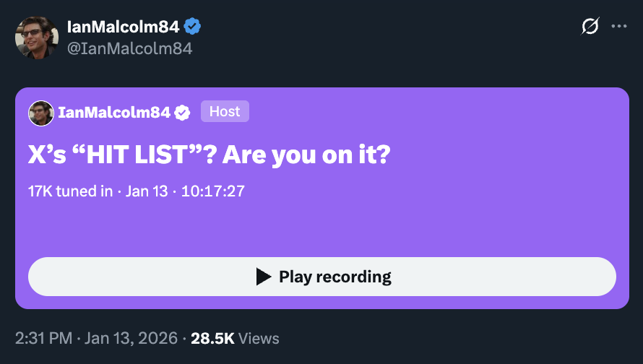Click the 10:17:27 recording duration
This screenshot has width=643, height=364.
click(215, 191)
